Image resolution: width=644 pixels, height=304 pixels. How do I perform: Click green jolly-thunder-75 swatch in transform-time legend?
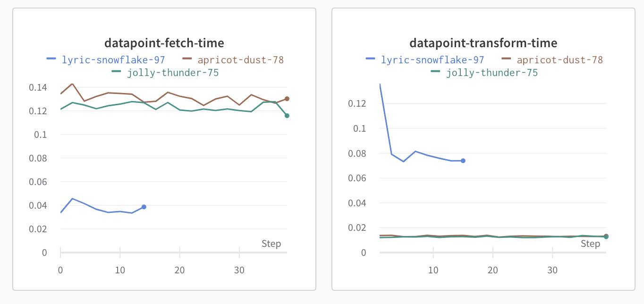click(436, 72)
